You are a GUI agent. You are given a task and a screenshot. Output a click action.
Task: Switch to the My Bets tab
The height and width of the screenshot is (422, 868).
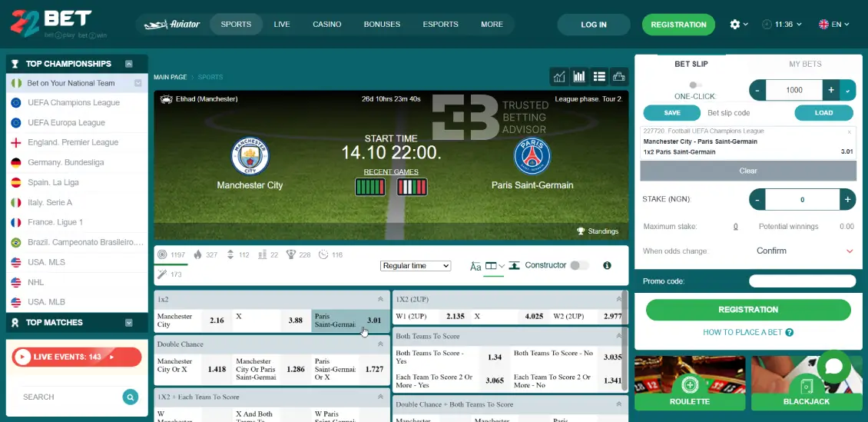coord(805,65)
